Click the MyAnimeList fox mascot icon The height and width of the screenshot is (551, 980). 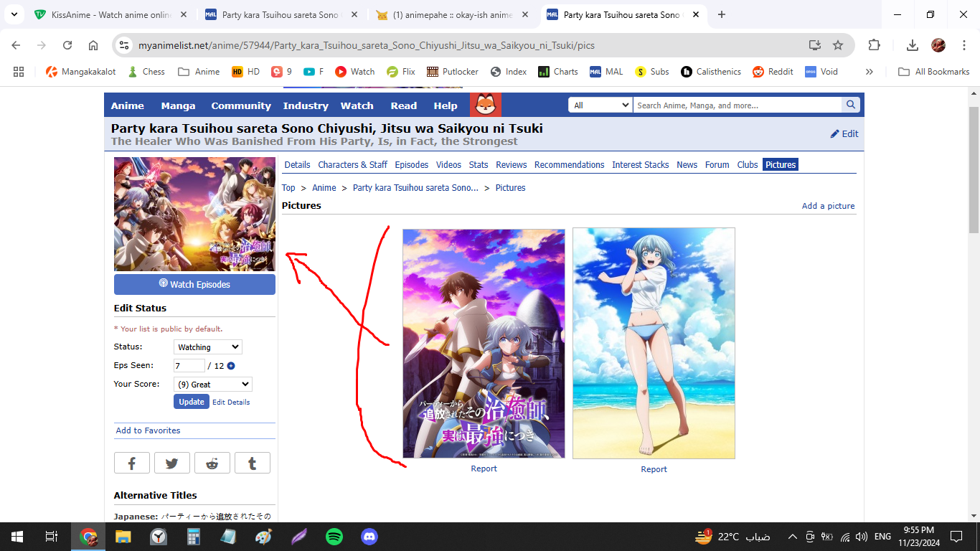(x=486, y=105)
